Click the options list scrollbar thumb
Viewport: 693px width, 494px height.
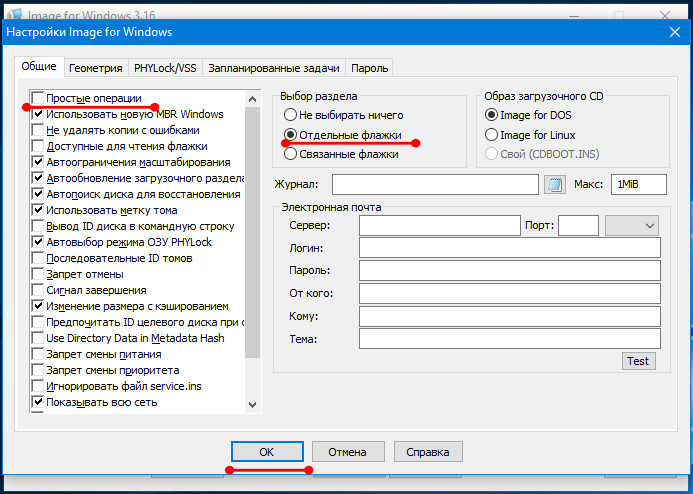tap(252, 232)
